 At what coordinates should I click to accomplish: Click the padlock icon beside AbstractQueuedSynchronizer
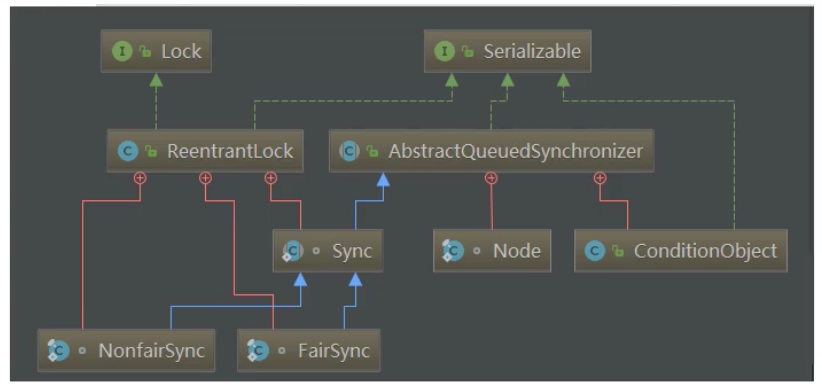372,152
